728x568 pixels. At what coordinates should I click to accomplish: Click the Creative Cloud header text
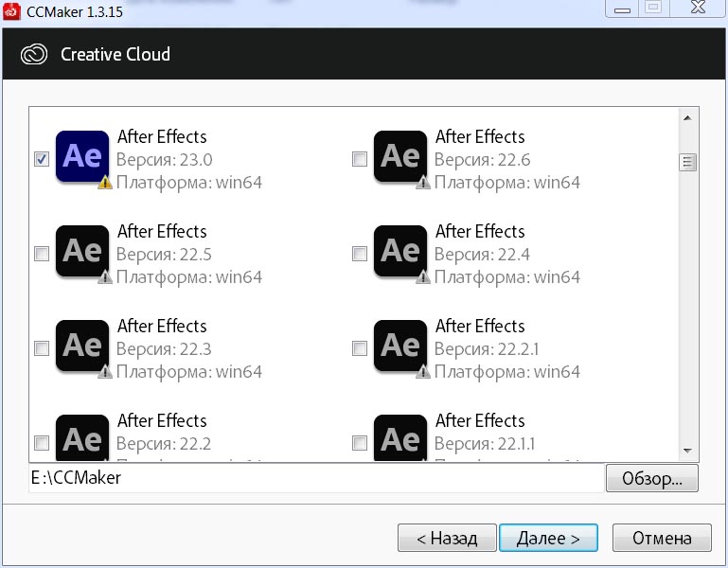pyautogui.click(x=115, y=54)
